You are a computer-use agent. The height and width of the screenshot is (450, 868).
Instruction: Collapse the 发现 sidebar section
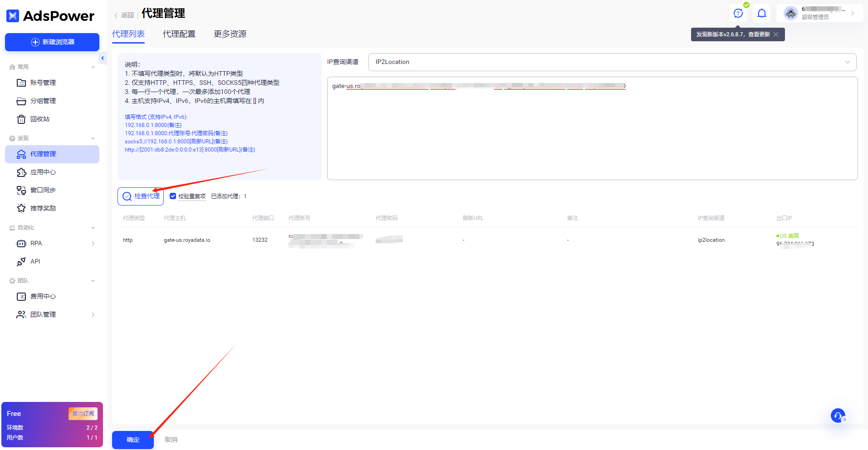point(93,138)
